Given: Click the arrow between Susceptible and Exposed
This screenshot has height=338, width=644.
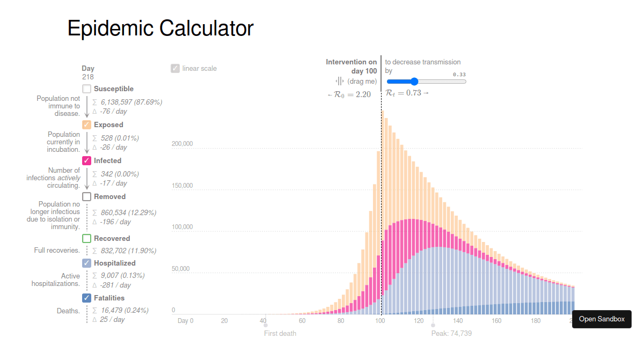Looking at the screenshot, I should click(x=86, y=107).
